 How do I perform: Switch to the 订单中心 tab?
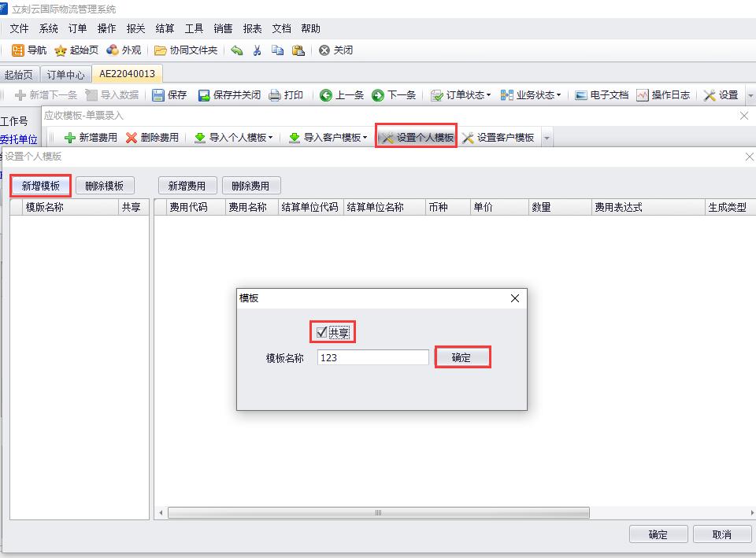tap(66, 75)
